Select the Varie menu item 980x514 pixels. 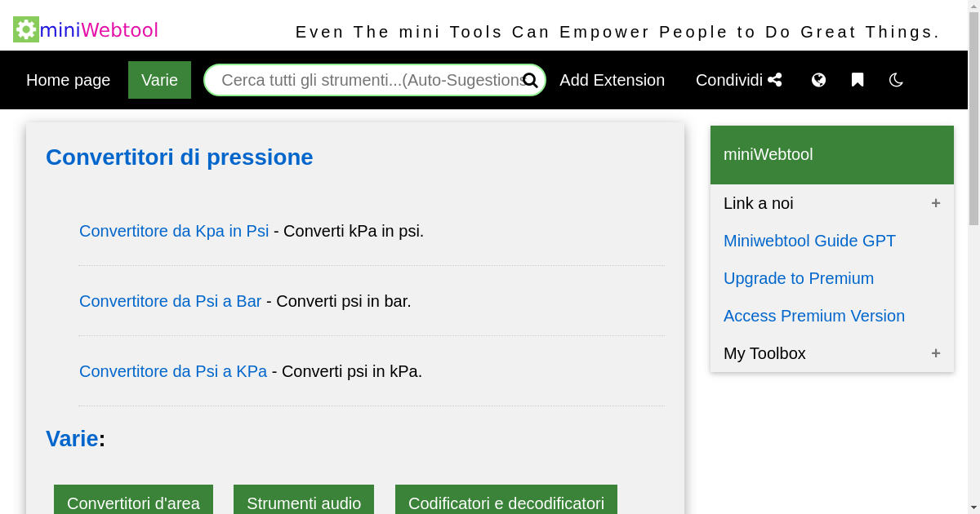point(159,80)
